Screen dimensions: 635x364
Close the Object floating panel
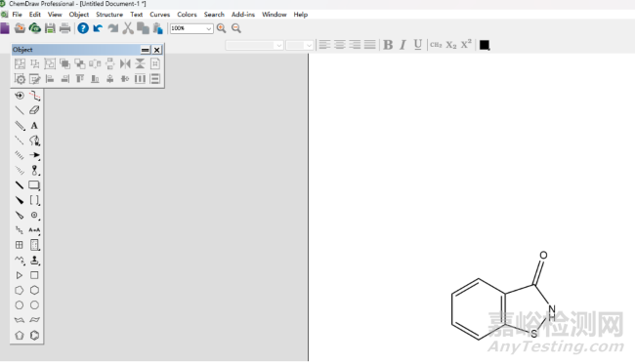pyautogui.click(x=156, y=50)
